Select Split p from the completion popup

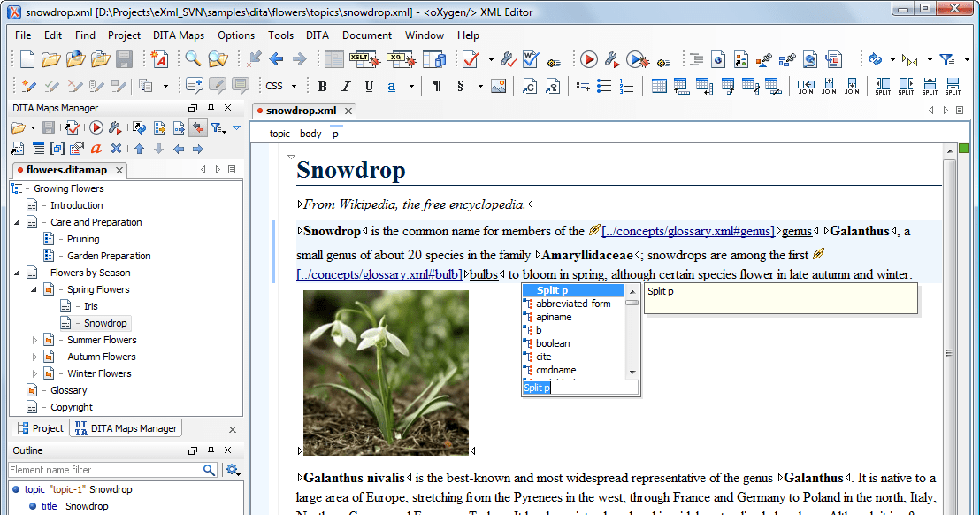pos(552,289)
